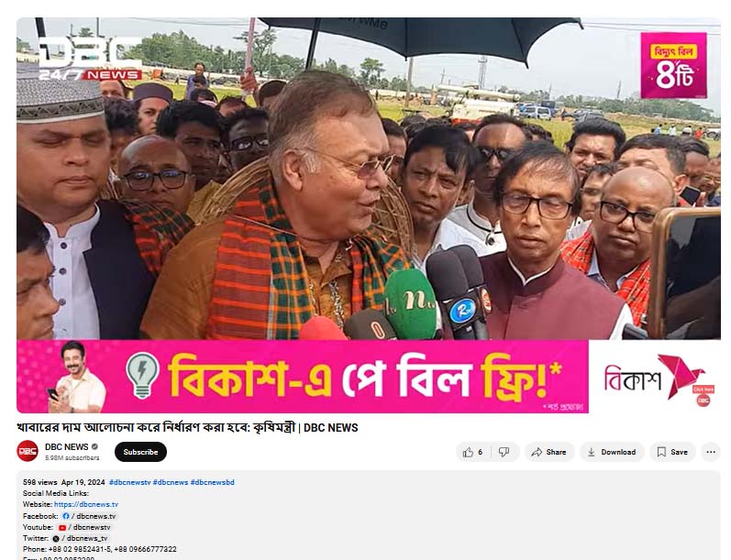Subscribe to DBC NEWS channel
Viewport: 731px width, 560px height.
coord(140,452)
